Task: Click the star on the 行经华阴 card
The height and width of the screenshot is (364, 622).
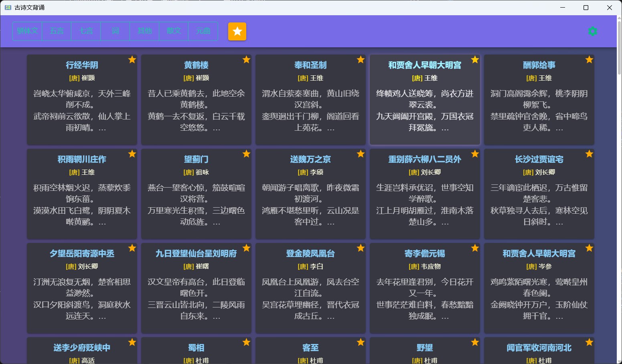Action: pyautogui.click(x=132, y=60)
